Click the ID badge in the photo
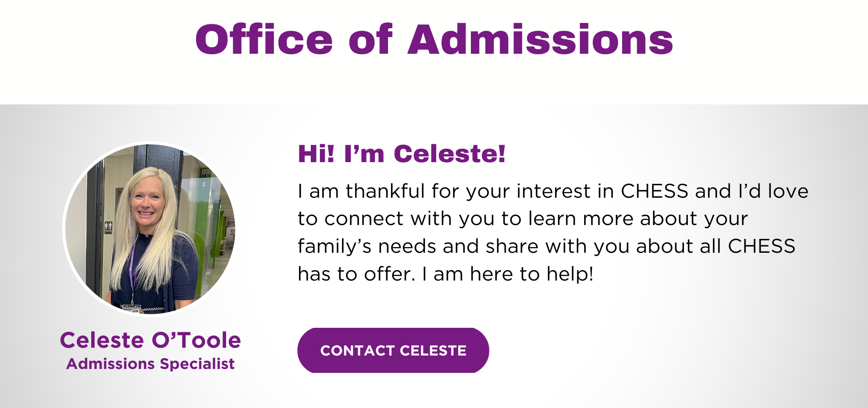Viewport: 868px width, 408px height. click(x=132, y=308)
